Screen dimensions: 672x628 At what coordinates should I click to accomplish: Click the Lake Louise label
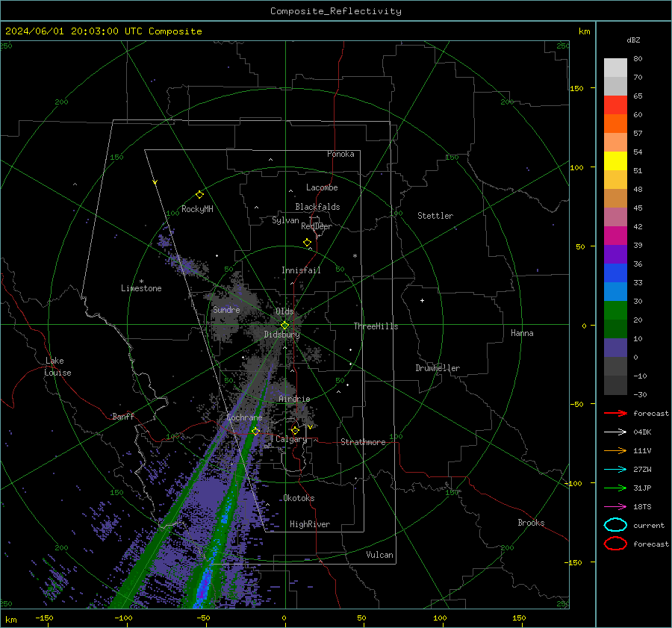click(57, 367)
